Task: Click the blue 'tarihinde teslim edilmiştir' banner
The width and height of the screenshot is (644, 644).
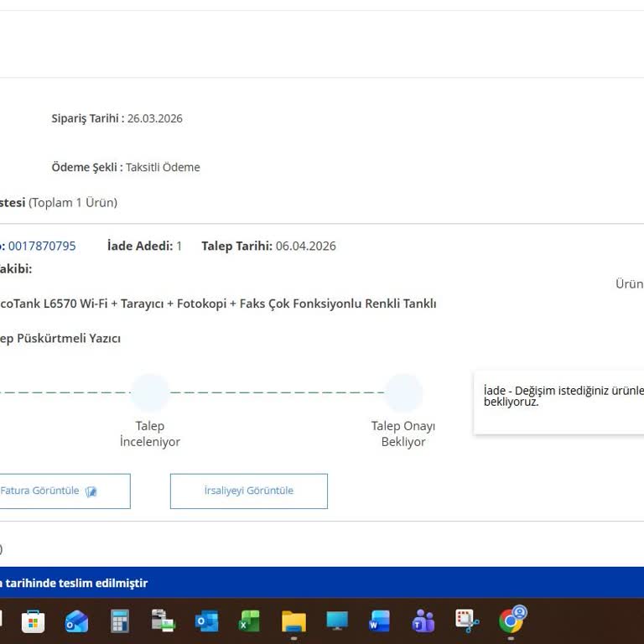Action: 322,583
